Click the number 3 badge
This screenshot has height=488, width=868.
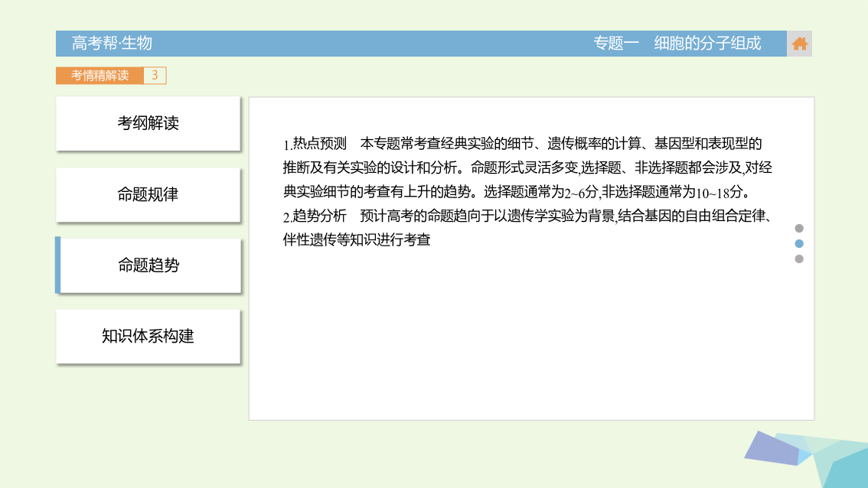155,75
